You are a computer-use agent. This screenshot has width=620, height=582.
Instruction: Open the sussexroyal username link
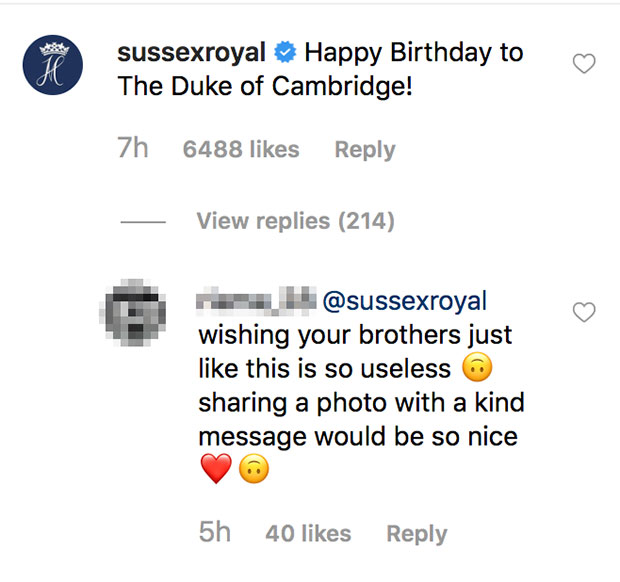192,53
